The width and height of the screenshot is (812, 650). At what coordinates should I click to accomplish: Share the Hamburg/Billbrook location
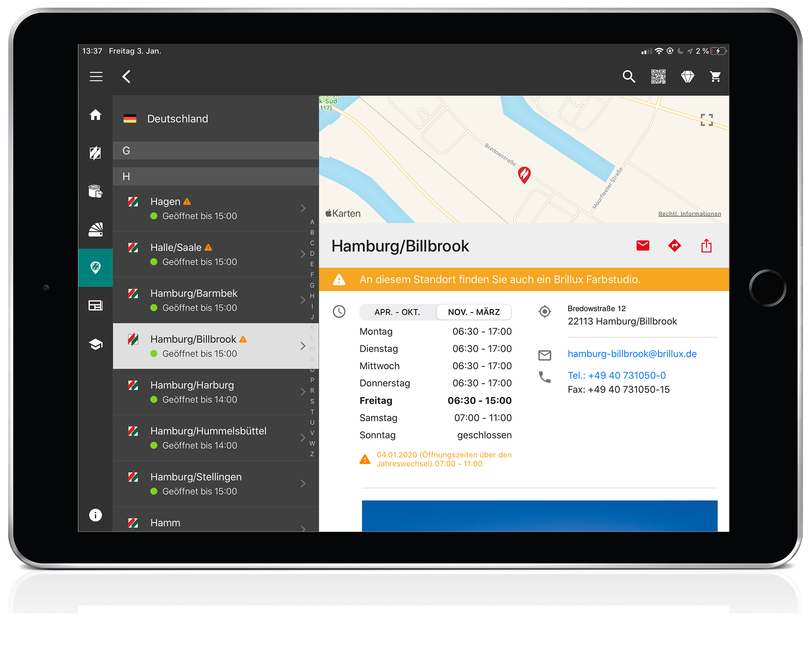[706, 245]
